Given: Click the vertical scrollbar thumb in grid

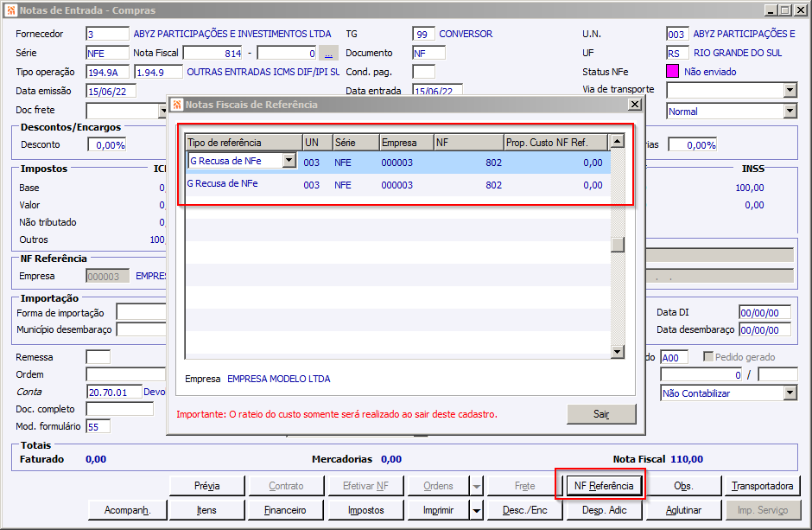Looking at the screenshot, I should [x=617, y=244].
